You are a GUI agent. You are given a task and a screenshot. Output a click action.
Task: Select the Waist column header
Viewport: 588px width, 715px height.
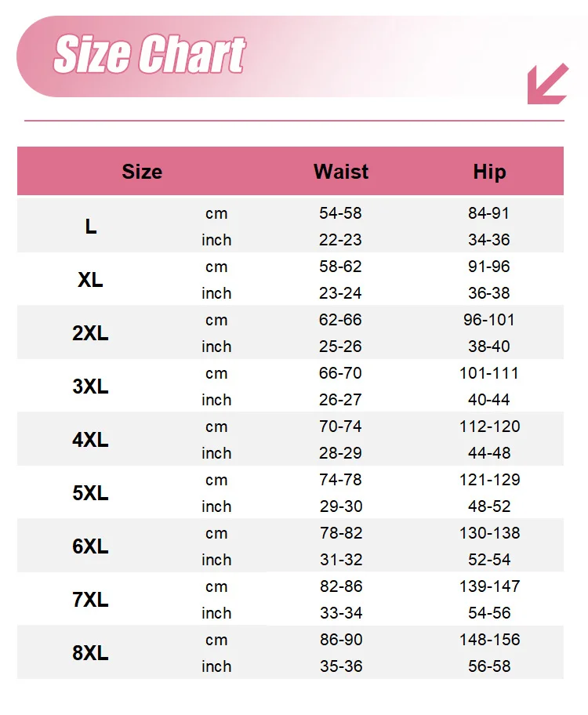click(x=341, y=172)
